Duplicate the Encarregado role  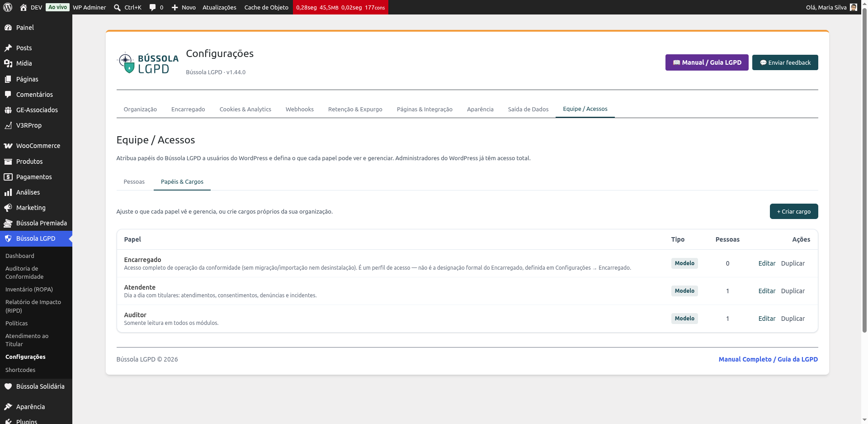pos(793,263)
